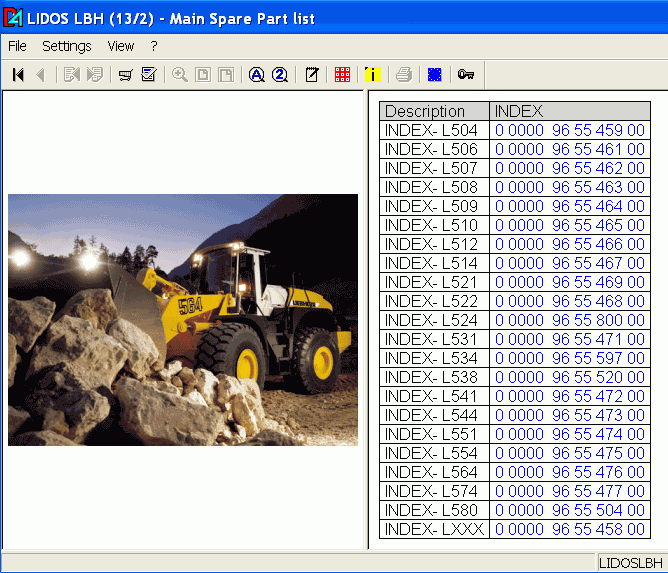This screenshot has width=668, height=573.
Task: Click the first page view icon
Action: coord(203,75)
